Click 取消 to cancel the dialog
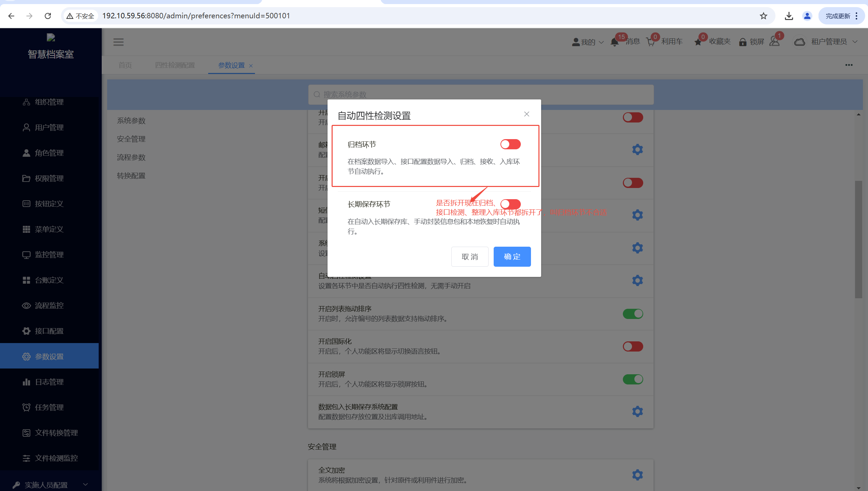868x491 pixels. pos(470,257)
